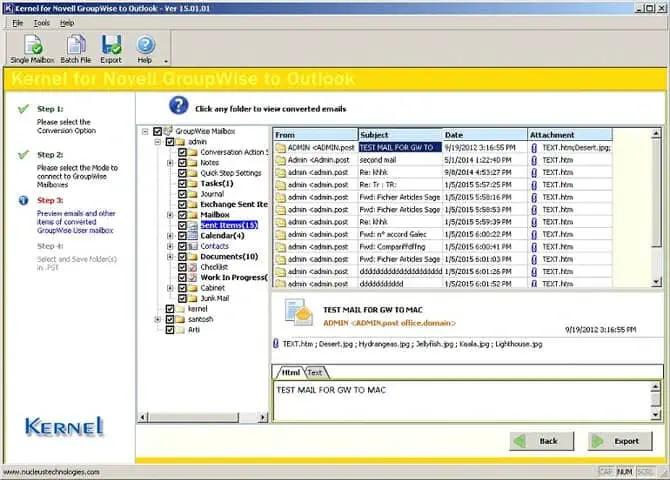Click the Journal folder icon

point(193,194)
